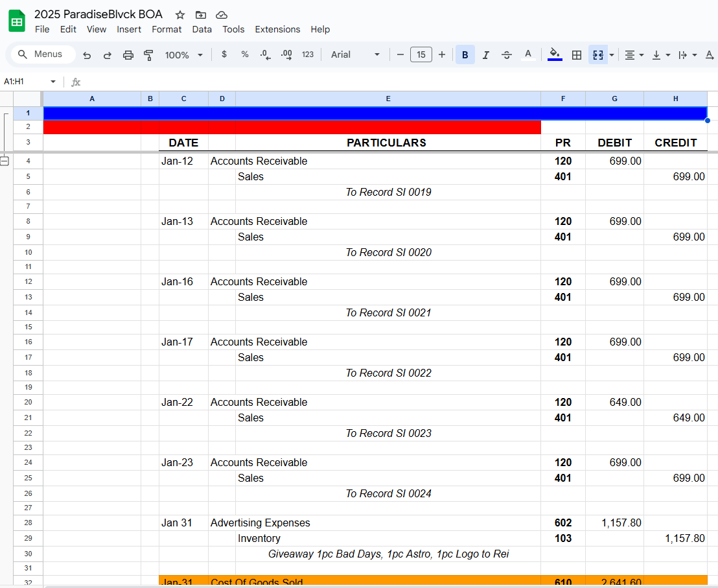Open the Name box dropdown arrow
Screen dimensions: 718x588
(x=53, y=82)
